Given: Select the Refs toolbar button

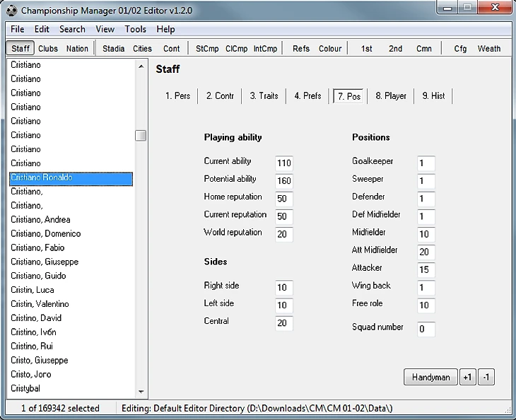Looking at the screenshot, I should pos(301,49).
